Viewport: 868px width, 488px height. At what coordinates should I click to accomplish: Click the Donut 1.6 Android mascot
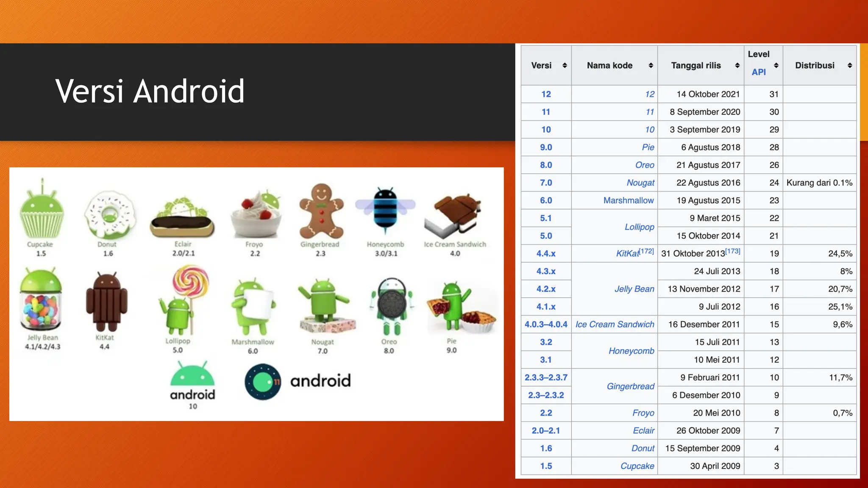[110, 214]
